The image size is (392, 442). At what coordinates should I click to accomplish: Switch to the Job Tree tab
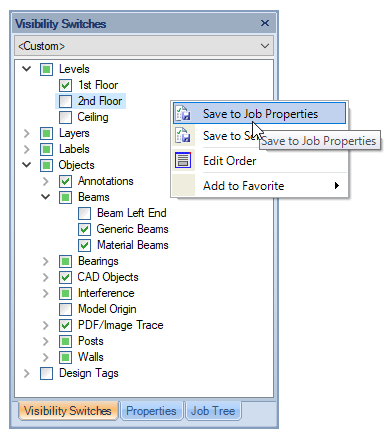pyautogui.click(x=213, y=411)
